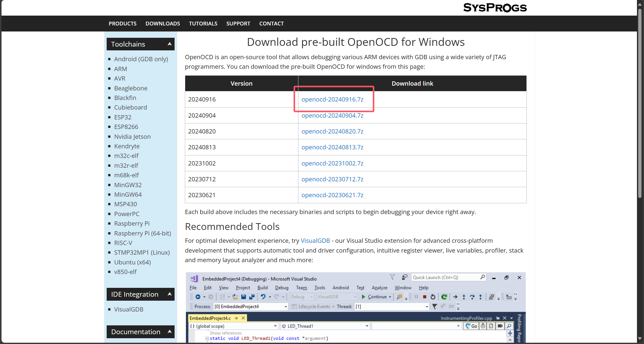Image resolution: width=644 pixels, height=344 pixels.
Task: Open the ESP32 toolchain link
Action: [123, 117]
